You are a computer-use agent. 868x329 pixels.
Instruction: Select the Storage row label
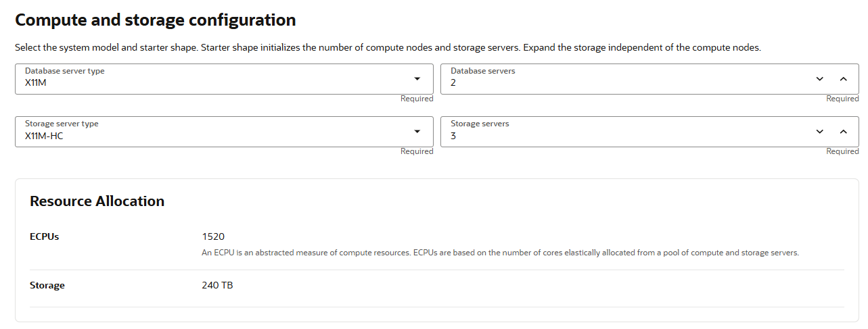pyautogui.click(x=47, y=285)
